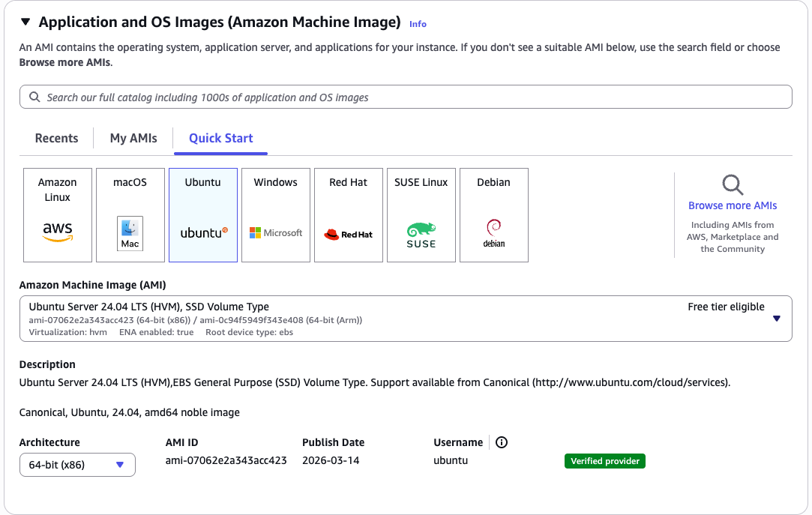The height and width of the screenshot is (515, 812).
Task: Open the Amazon Machine Image dropdown
Action: [776, 319]
